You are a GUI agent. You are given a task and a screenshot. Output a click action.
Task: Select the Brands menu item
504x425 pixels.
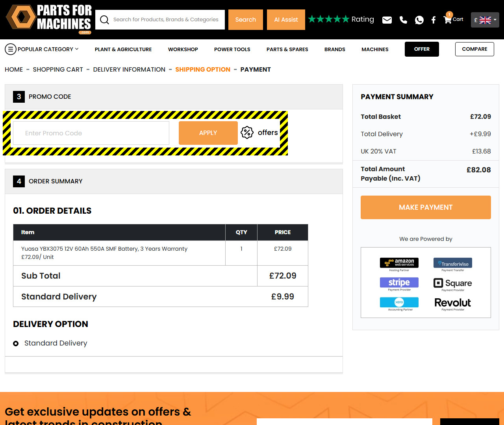(335, 49)
